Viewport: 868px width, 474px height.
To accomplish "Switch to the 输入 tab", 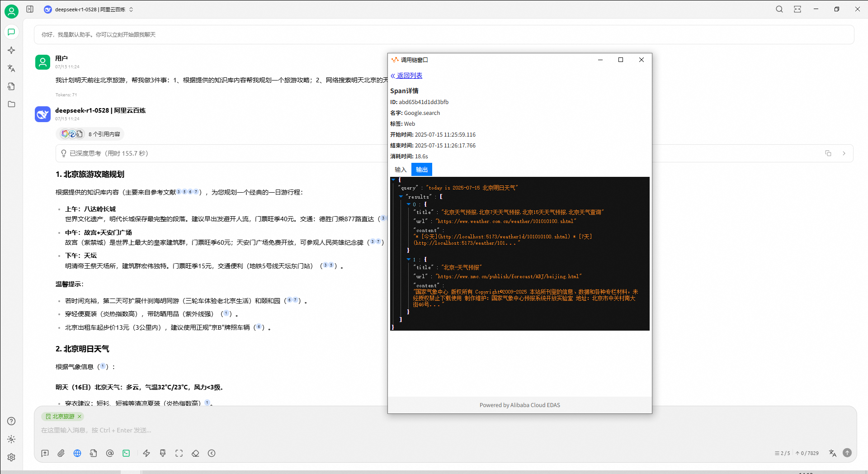I will (x=401, y=170).
